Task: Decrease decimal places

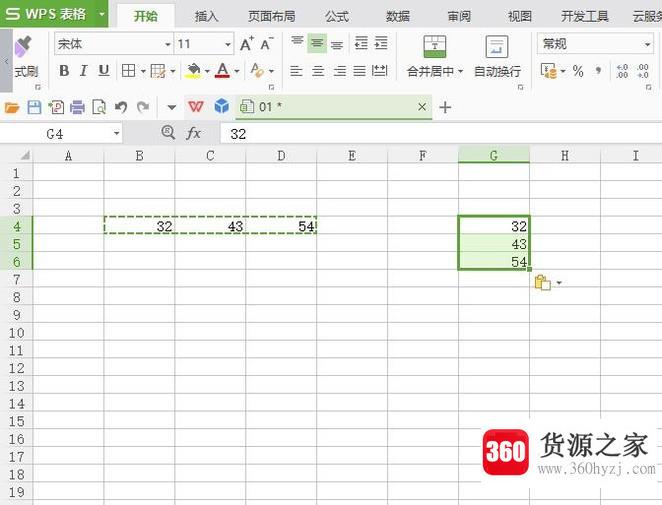Action: [x=643, y=71]
